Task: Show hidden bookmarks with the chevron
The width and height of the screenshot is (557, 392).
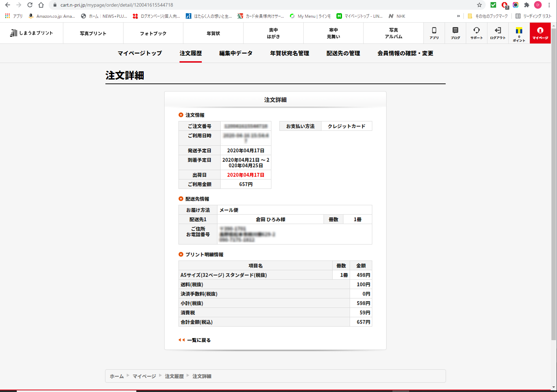Action: tap(458, 16)
